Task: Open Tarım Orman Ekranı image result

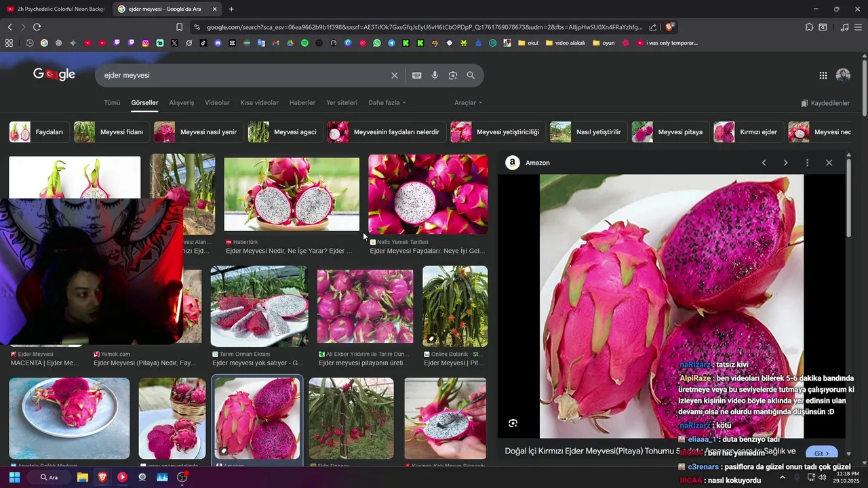Action: point(259,306)
